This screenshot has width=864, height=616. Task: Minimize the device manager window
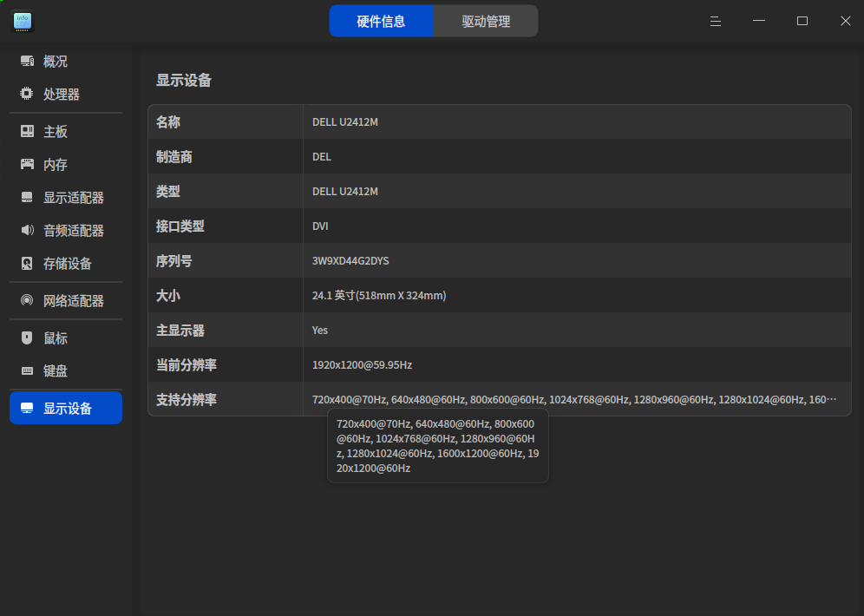pyautogui.click(x=759, y=21)
